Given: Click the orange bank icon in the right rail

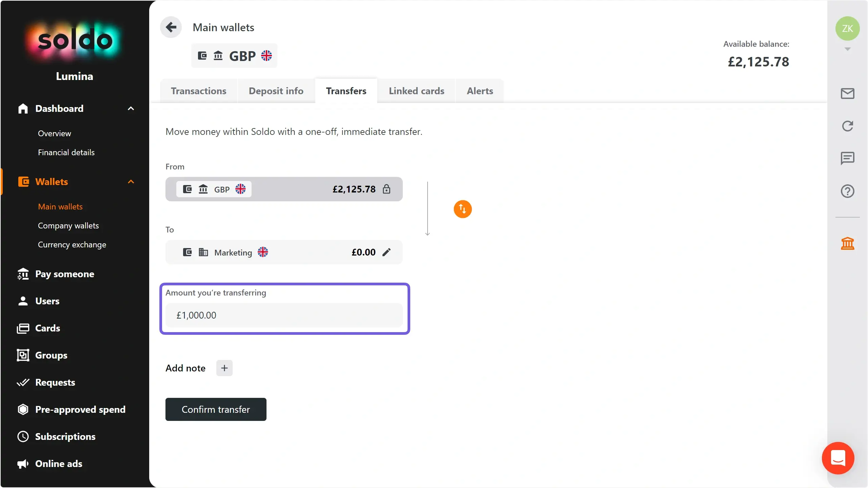Looking at the screenshot, I should pos(847,243).
